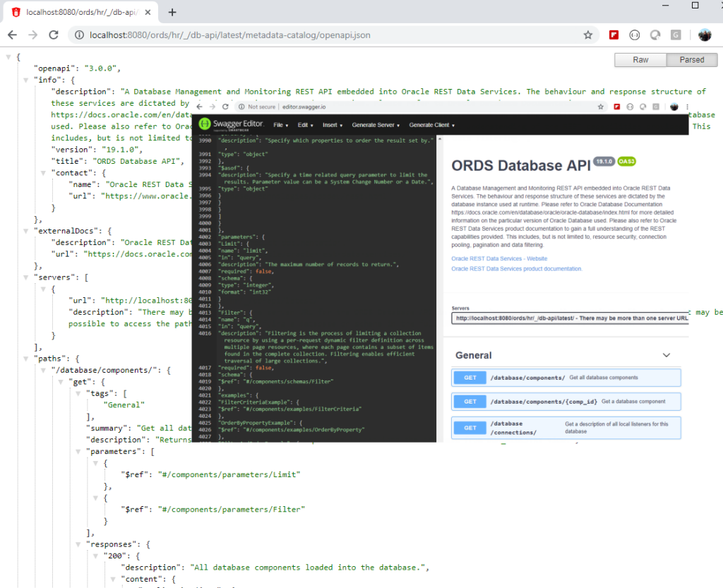Open the Generate Server menu
Image resolution: width=723 pixels, height=588 pixels.
click(x=376, y=125)
